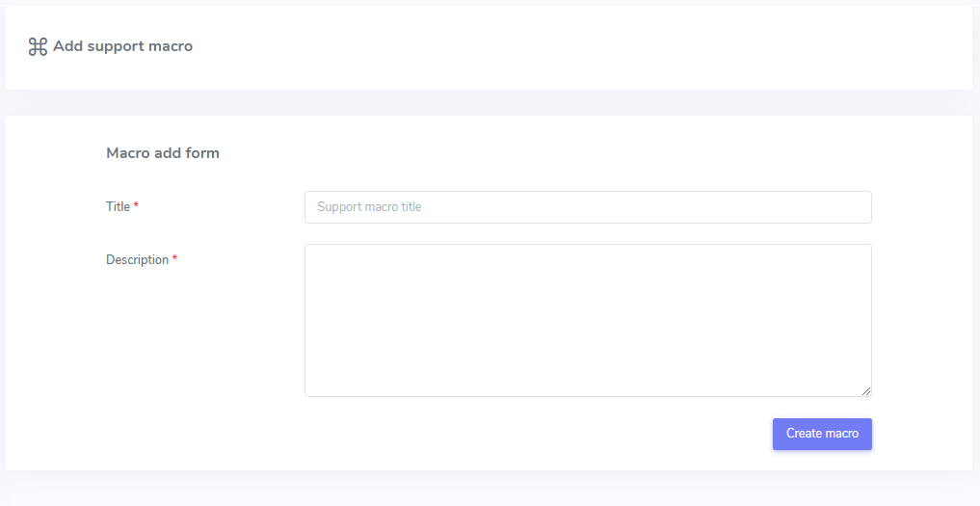The width and height of the screenshot is (980, 506).
Task: Click the Description textarea resize handle
Action: pyautogui.click(x=865, y=391)
